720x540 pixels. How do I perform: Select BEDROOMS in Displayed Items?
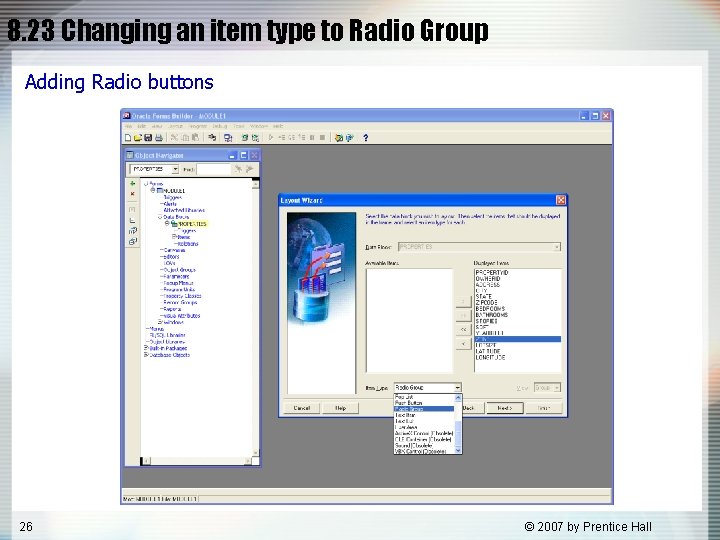[490, 309]
